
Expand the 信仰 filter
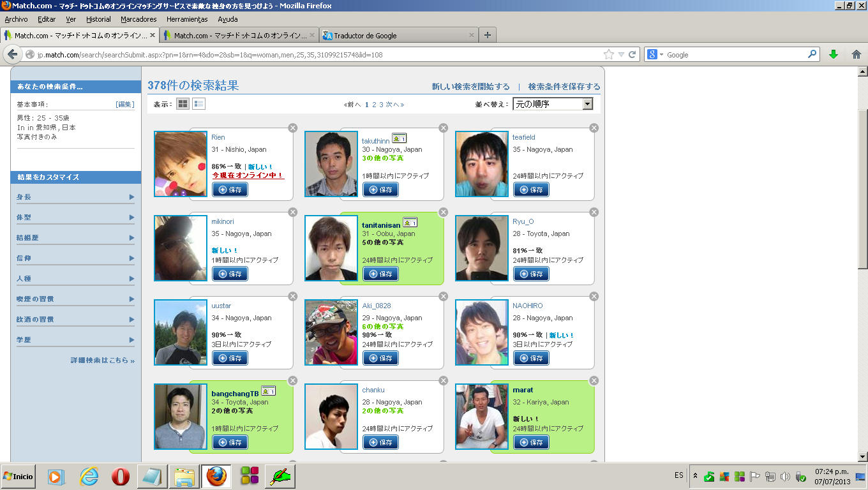[x=75, y=258]
